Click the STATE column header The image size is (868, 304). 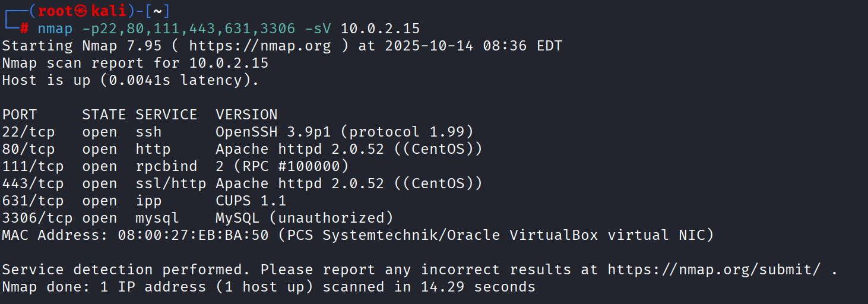tap(104, 114)
